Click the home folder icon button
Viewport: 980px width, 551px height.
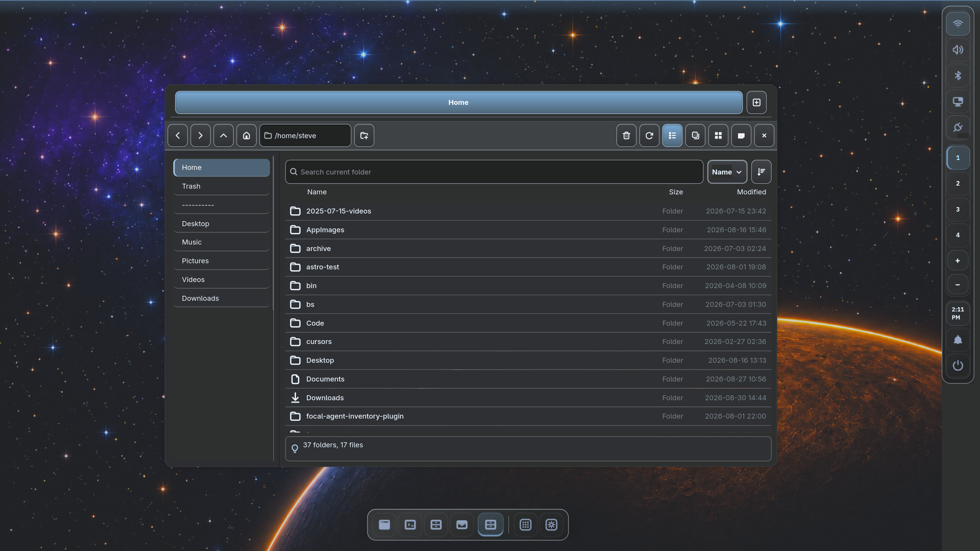(247, 135)
